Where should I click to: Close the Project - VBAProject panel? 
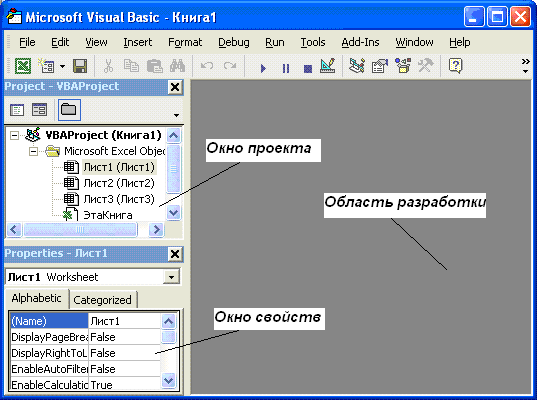tap(175, 87)
